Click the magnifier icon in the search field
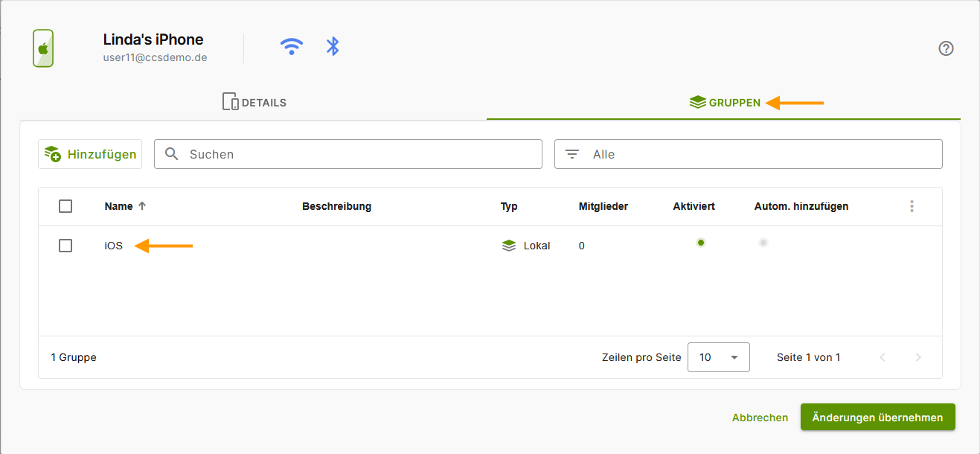 pyautogui.click(x=172, y=153)
